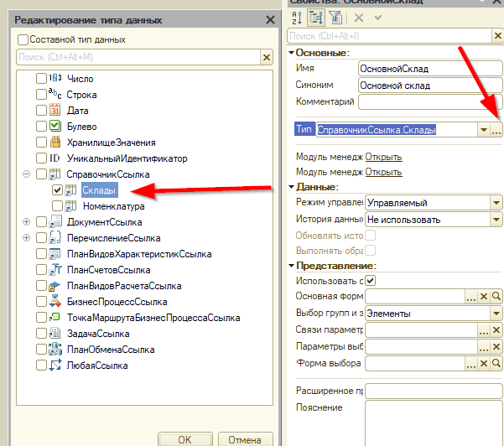Collapse the СправочникСсылка tree node
The width and height of the screenshot is (504, 446).
click(x=26, y=174)
